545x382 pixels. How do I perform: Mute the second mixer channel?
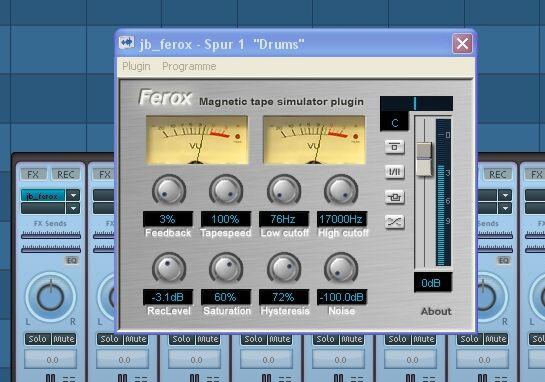point(136,339)
